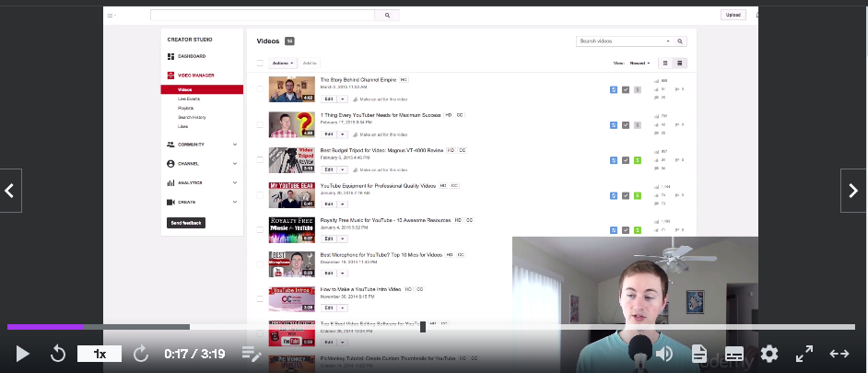Open Playlists in sidebar
This screenshot has height=373, width=868.
(185, 108)
